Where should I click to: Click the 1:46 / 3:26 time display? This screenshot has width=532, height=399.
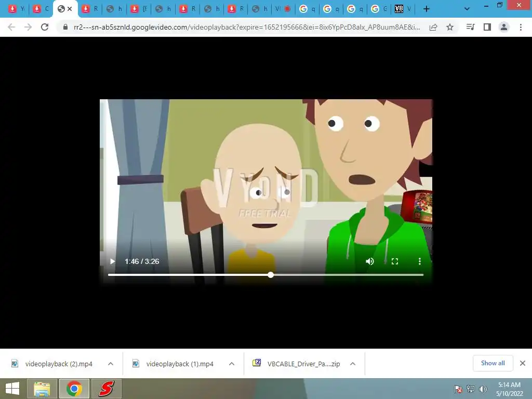(x=142, y=261)
